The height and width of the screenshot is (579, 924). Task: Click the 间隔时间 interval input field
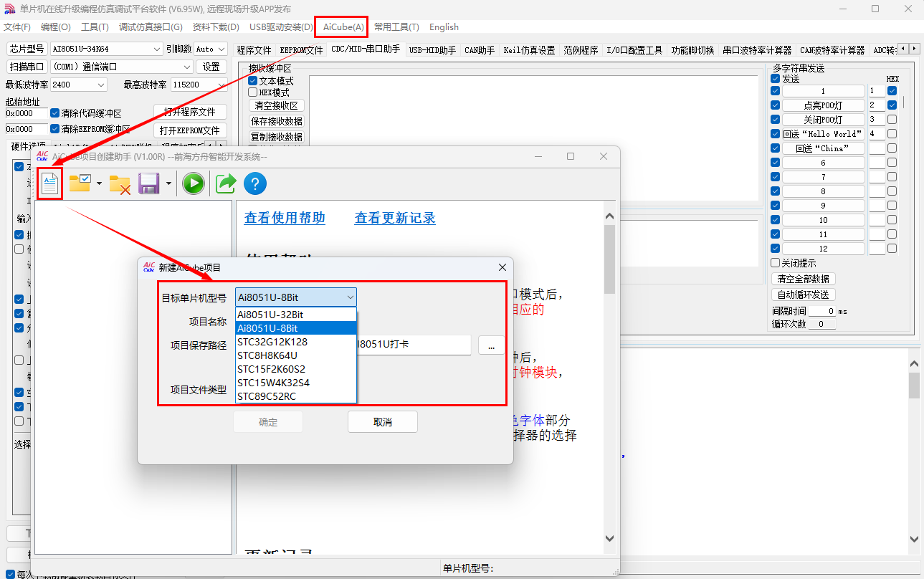tap(822, 311)
